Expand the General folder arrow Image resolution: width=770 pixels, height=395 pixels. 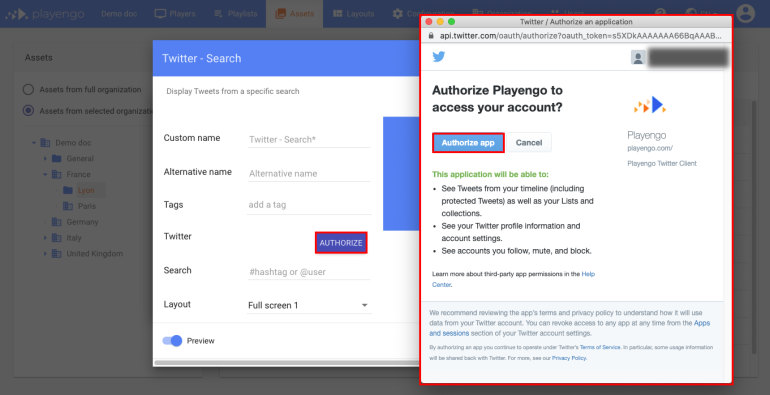(45, 159)
